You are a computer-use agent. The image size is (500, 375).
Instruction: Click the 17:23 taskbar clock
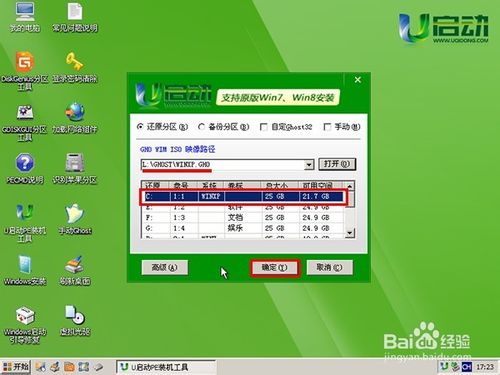coord(485,367)
